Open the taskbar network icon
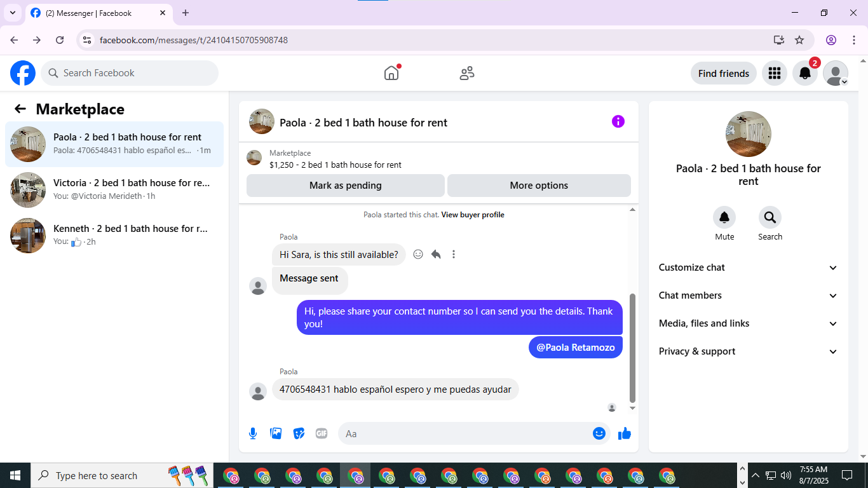The image size is (868, 488). click(x=771, y=475)
